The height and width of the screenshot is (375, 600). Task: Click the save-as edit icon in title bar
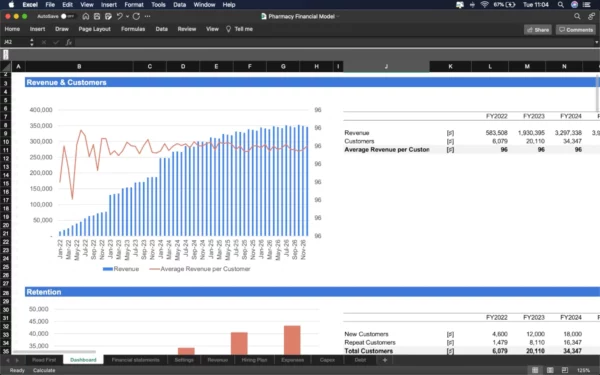point(108,16)
